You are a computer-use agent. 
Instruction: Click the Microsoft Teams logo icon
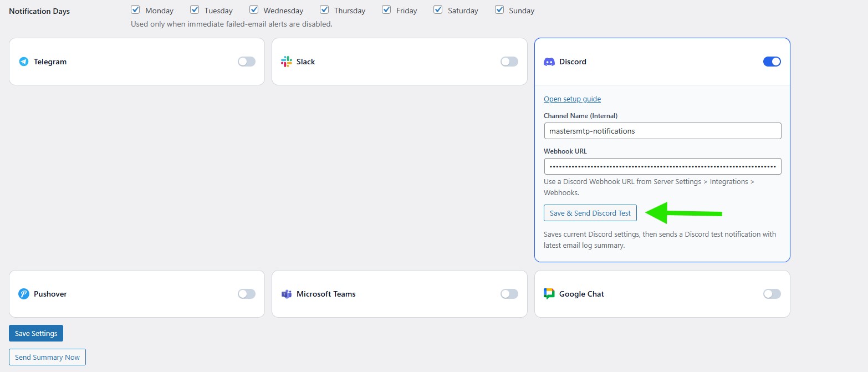[287, 294]
